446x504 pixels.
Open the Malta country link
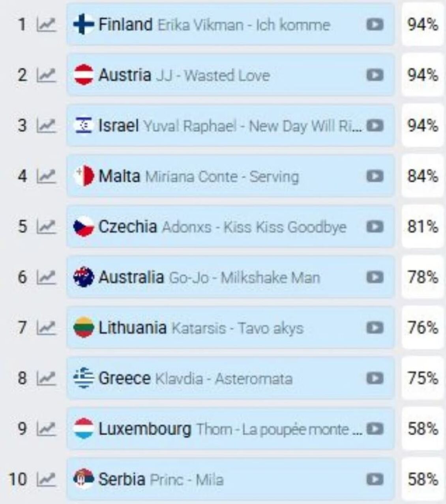pos(119,176)
